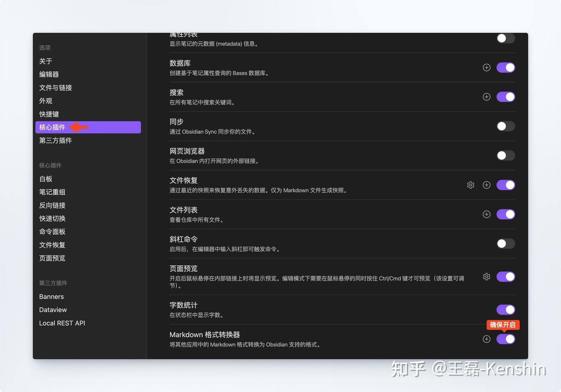
Task: Click the 字数统计 plugin title
Action: 183,305
